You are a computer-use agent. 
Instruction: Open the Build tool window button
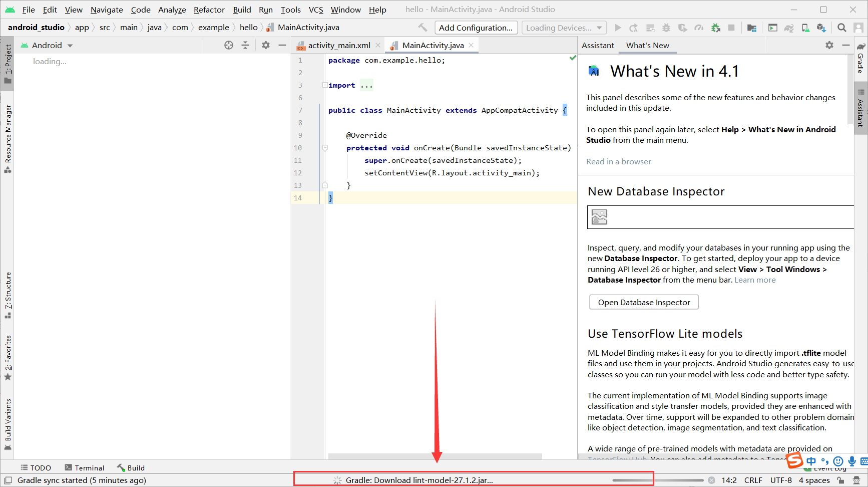point(131,467)
